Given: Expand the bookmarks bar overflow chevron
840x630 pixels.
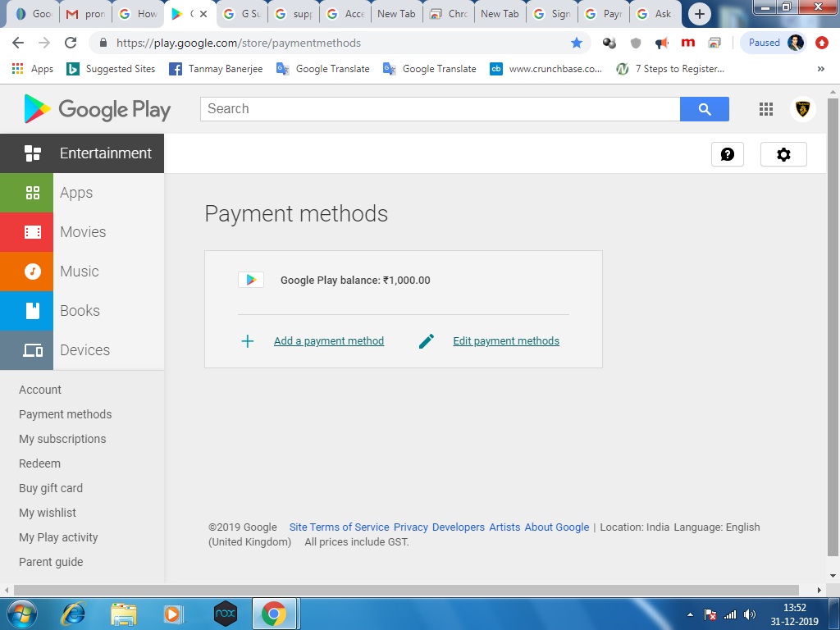Looking at the screenshot, I should (x=820, y=69).
